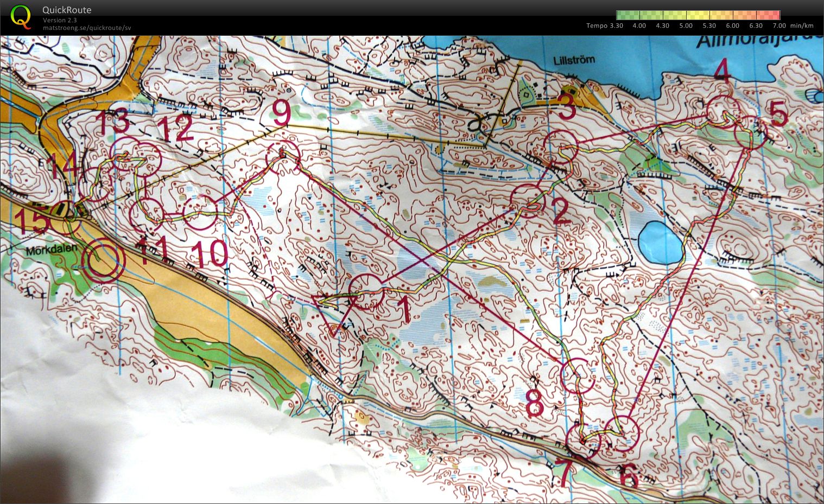Click the 5.00 tempo value
The height and width of the screenshot is (504, 824).
686,25
